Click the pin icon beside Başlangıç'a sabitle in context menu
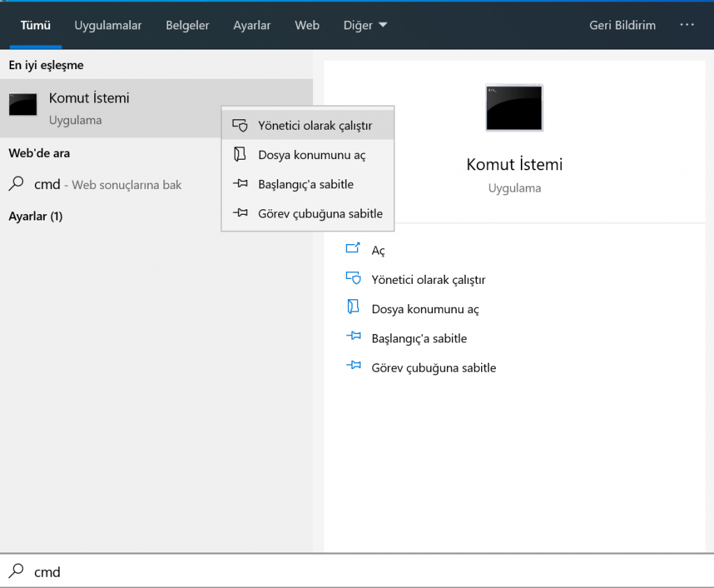The width and height of the screenshot is (714, 588). [x=240, y=184]
